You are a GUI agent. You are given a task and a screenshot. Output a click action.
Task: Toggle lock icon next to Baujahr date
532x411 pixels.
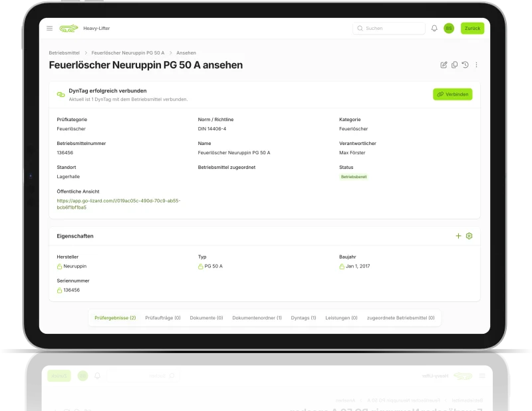(x=342, y=266)
